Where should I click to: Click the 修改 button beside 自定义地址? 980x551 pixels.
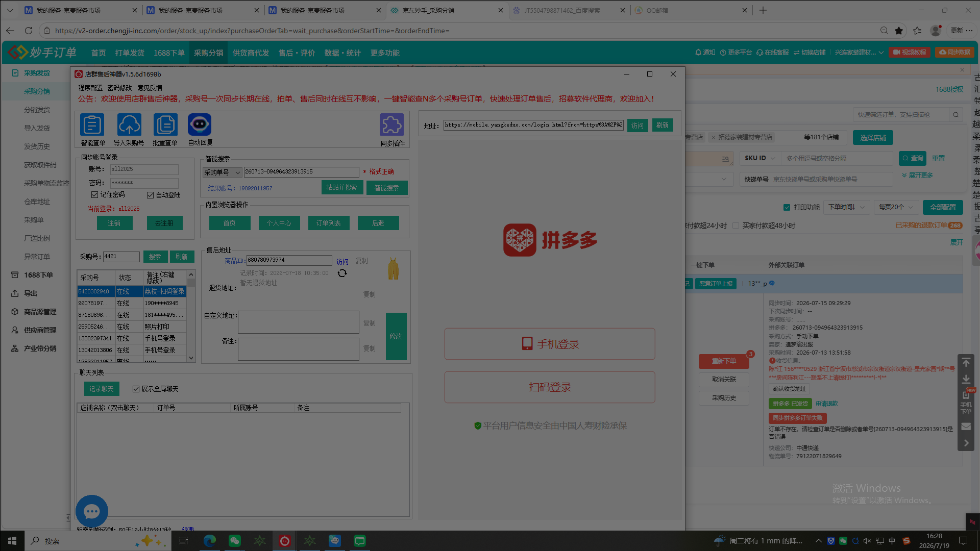(x=396, y=336)
